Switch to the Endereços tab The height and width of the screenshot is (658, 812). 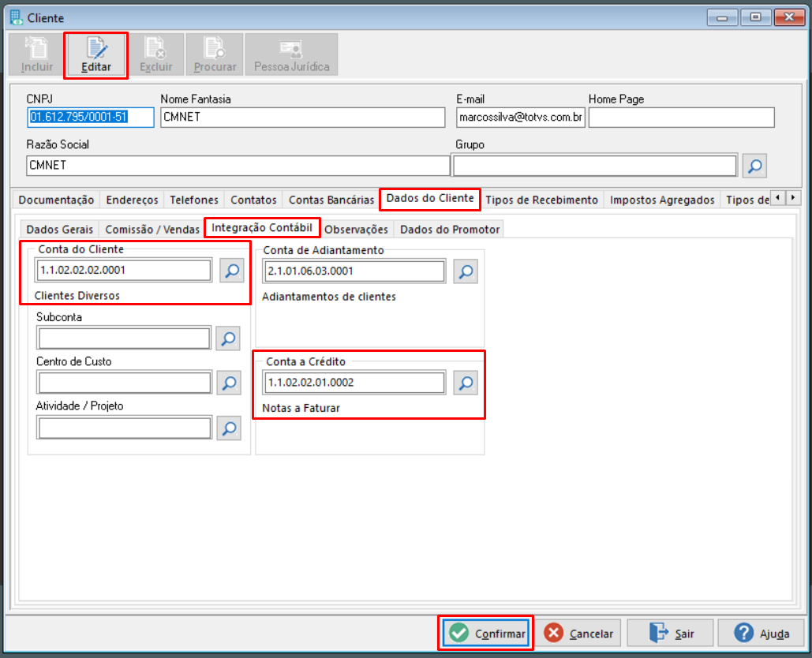(132, 200)
